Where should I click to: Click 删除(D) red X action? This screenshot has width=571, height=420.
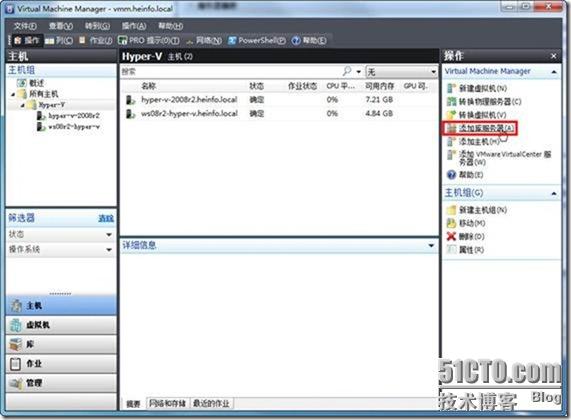pos(465,236)
